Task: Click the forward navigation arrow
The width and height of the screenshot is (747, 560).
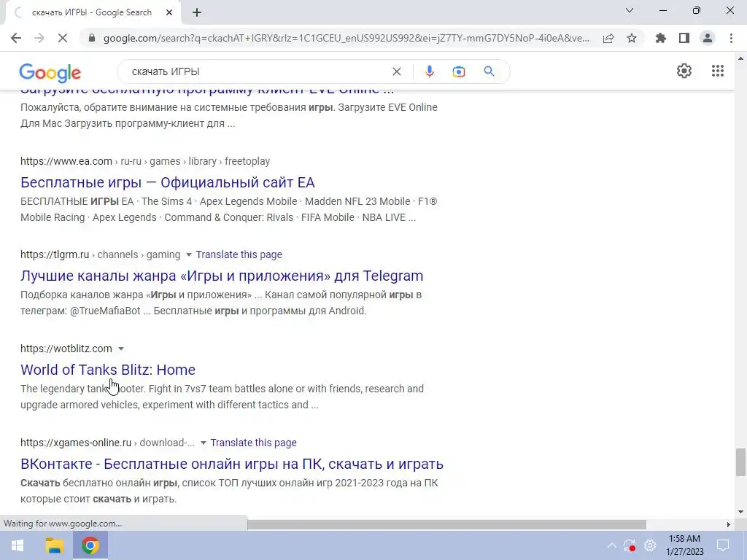Action: pyautogui.click(x=39, y=38)
